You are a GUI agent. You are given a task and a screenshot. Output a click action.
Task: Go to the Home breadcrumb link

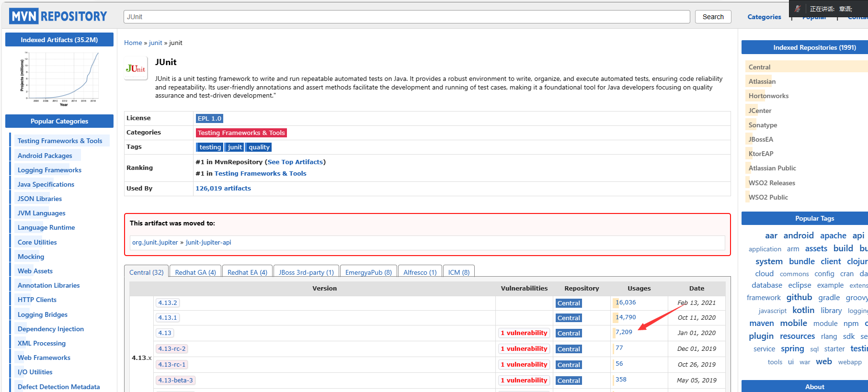133,43
